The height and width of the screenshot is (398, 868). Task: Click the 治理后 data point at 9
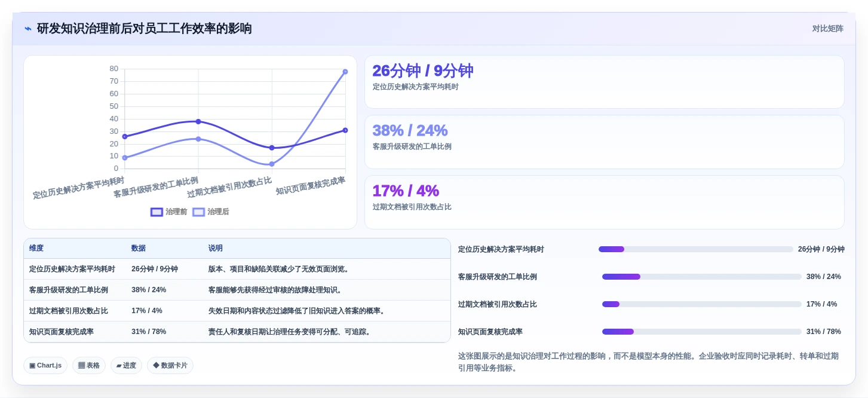(125, 158)
